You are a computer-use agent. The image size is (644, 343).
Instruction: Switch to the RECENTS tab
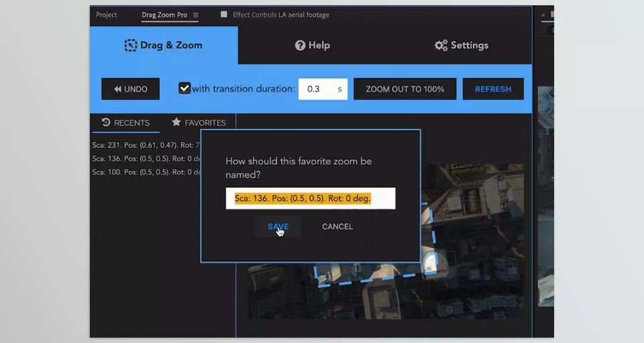[125, 123]
